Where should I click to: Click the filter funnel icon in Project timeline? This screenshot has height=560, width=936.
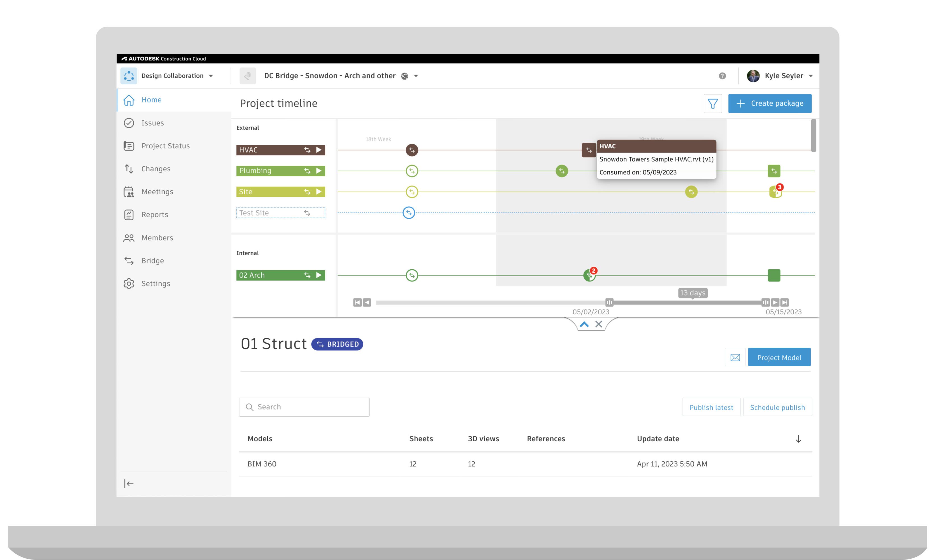pos(712,103)
